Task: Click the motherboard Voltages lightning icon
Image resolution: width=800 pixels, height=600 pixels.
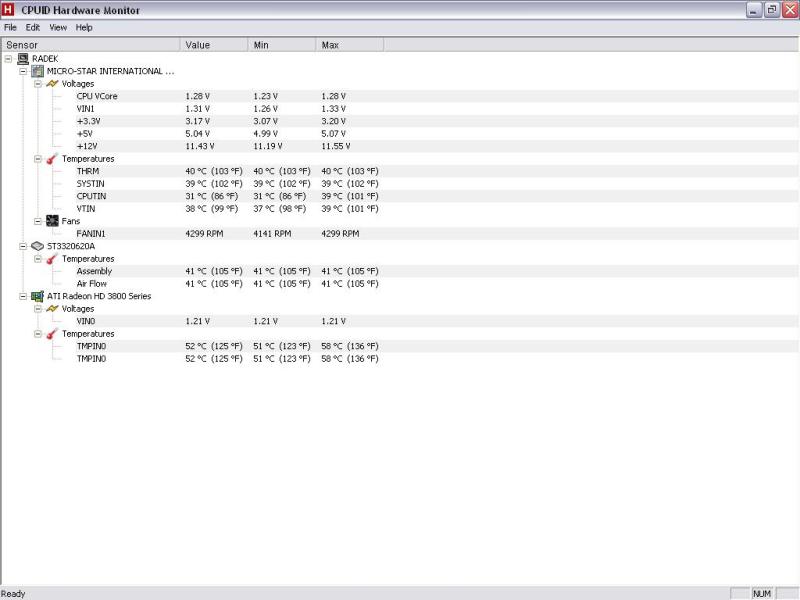Action: [x=52, y=83]
